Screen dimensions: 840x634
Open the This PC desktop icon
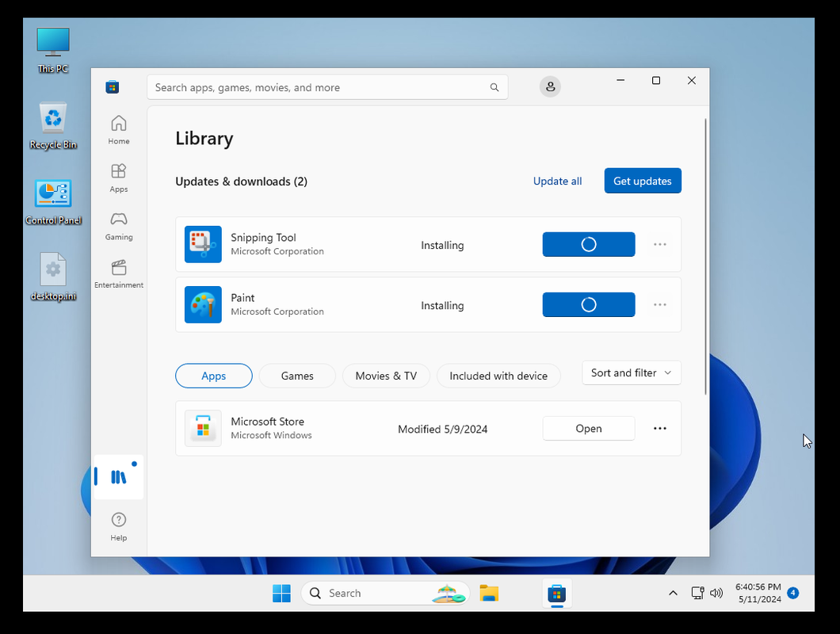tap(53, 51)
